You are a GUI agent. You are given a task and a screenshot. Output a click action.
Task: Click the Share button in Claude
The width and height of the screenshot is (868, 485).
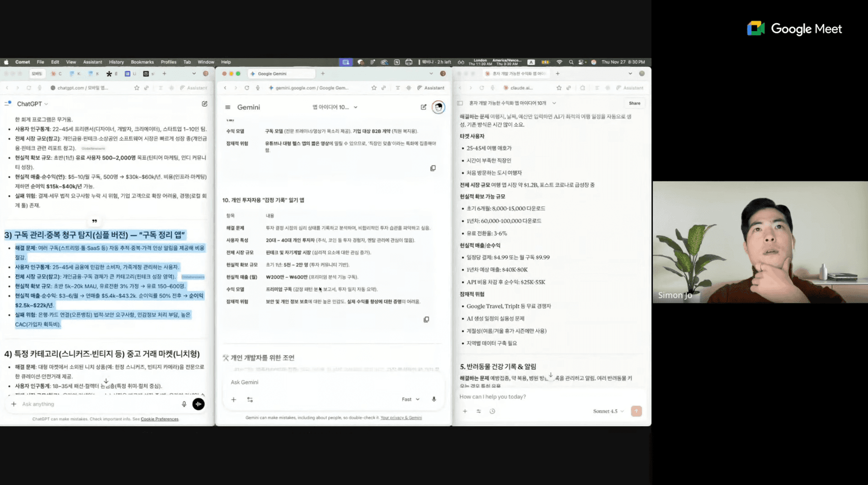click(634, 103)
